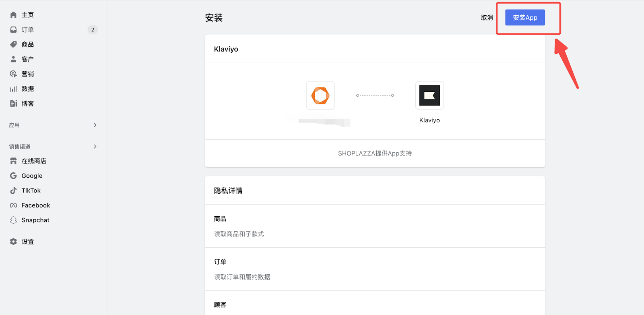Click the settings (设置) gear icon
The width and height of the screenshot is (644, 315).
coord(13,242)
